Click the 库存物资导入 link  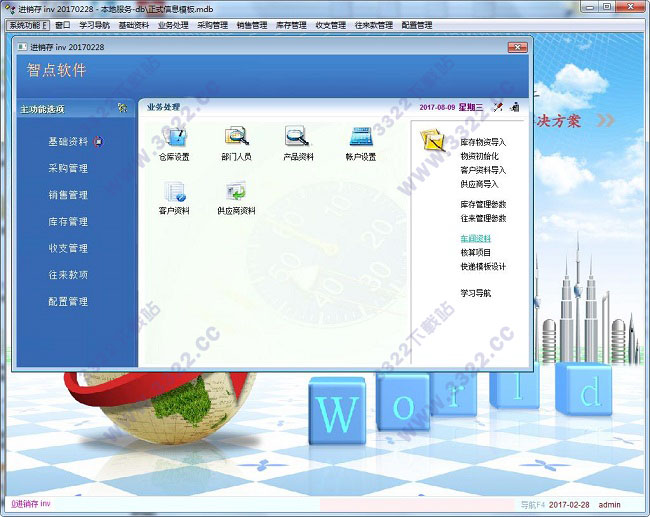click(x=483, y=142)
